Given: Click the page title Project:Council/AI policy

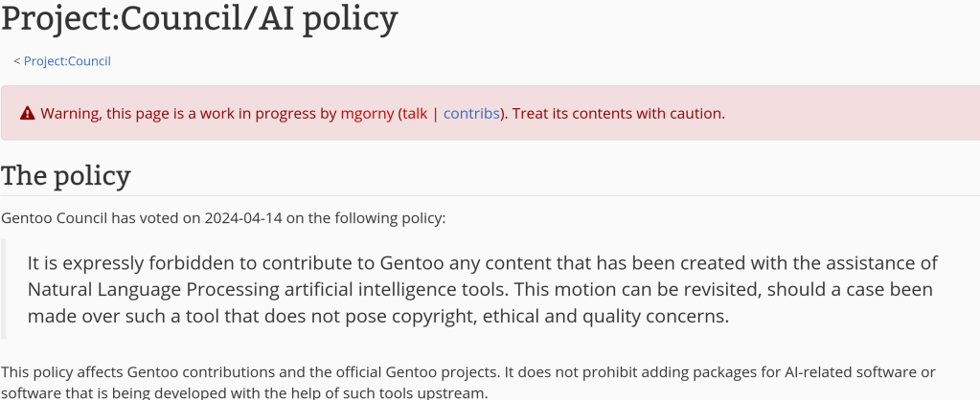Looking at the screenshot, I should click(x=199, y=18).
